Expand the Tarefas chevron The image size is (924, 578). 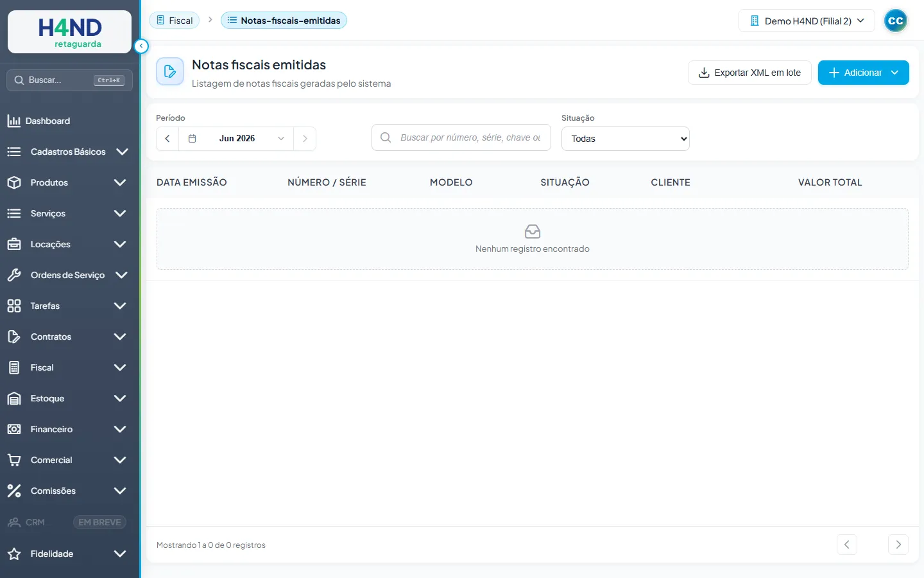[119, 306]
